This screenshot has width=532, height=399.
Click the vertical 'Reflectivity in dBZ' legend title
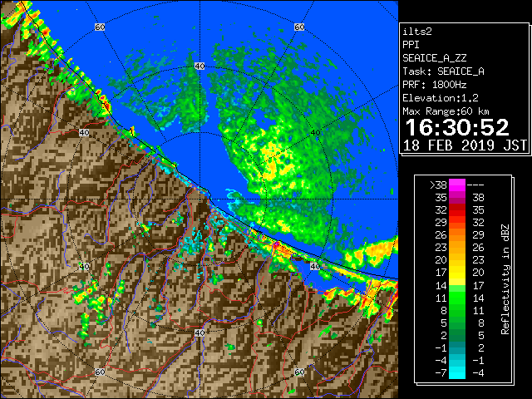pyautogui.click(x=505, y=279)
